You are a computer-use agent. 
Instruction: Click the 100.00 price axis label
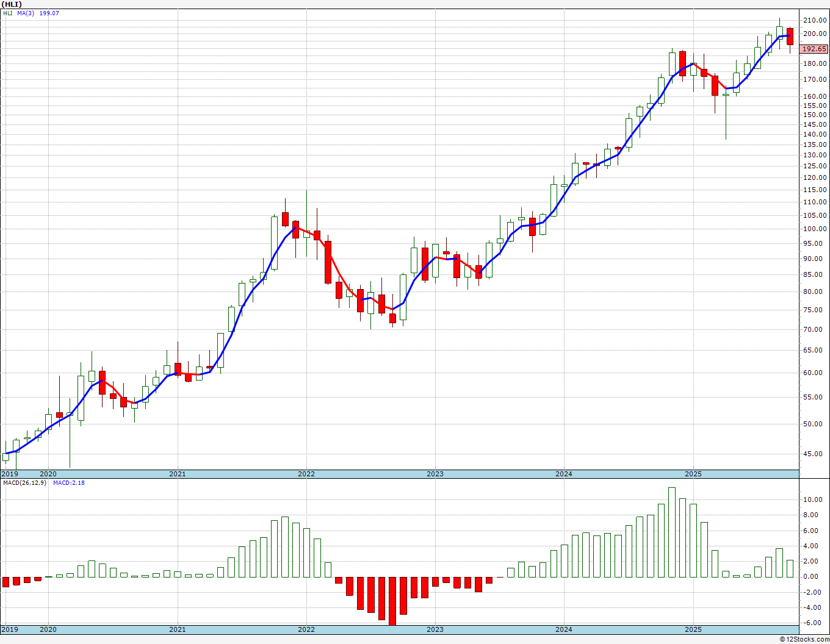(814, 229)
